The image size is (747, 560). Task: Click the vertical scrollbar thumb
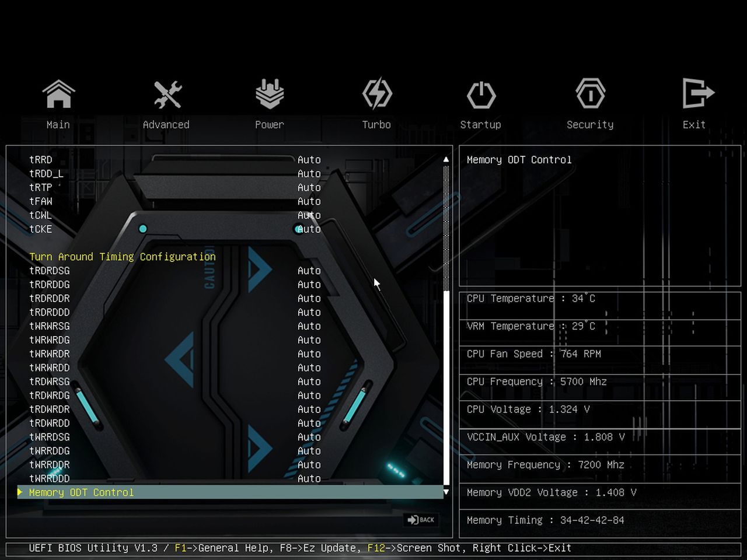click(x=446, y=388)
